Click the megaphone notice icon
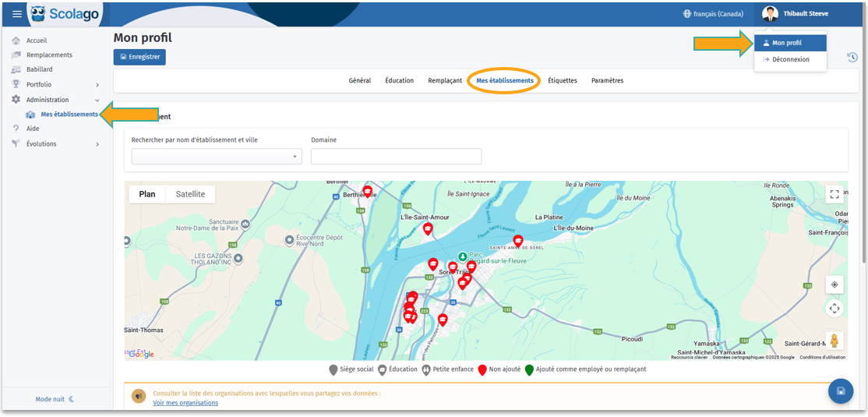This screenshot has width=868, height=417. (139, 397)
